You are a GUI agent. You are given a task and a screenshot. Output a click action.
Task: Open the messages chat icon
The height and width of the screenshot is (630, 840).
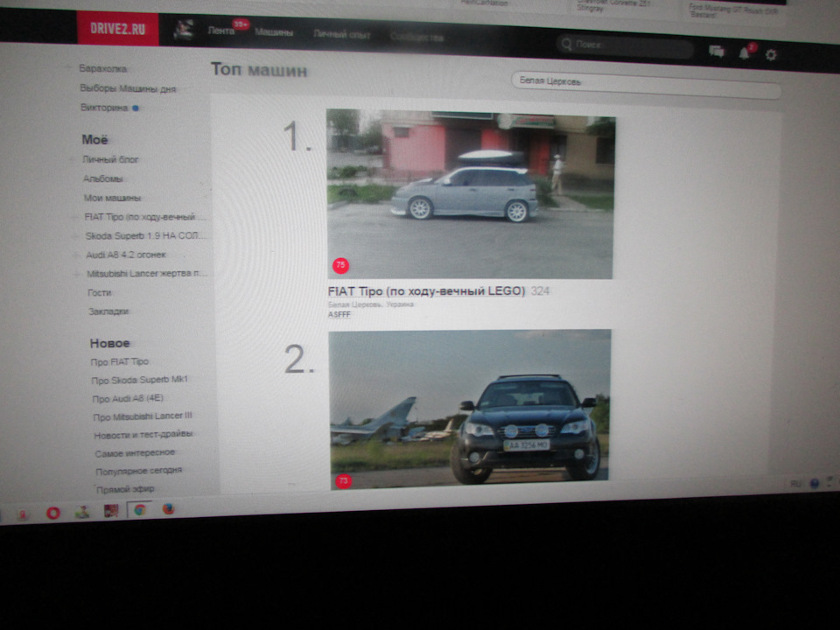[717, 52]
